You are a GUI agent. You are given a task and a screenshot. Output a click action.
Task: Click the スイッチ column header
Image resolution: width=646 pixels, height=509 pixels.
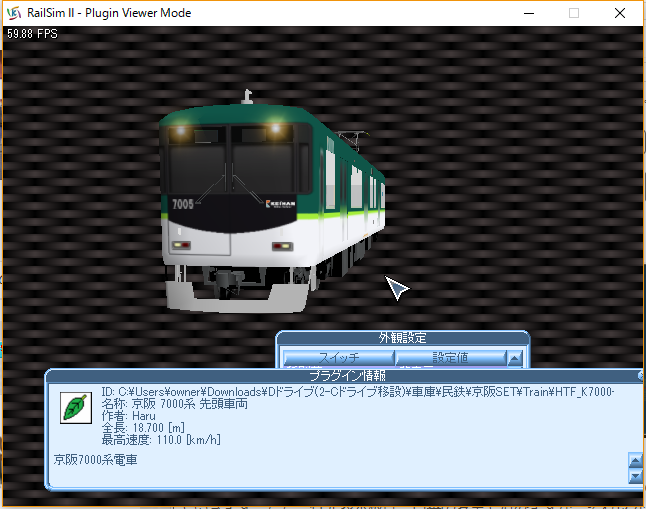click(339, 358)
